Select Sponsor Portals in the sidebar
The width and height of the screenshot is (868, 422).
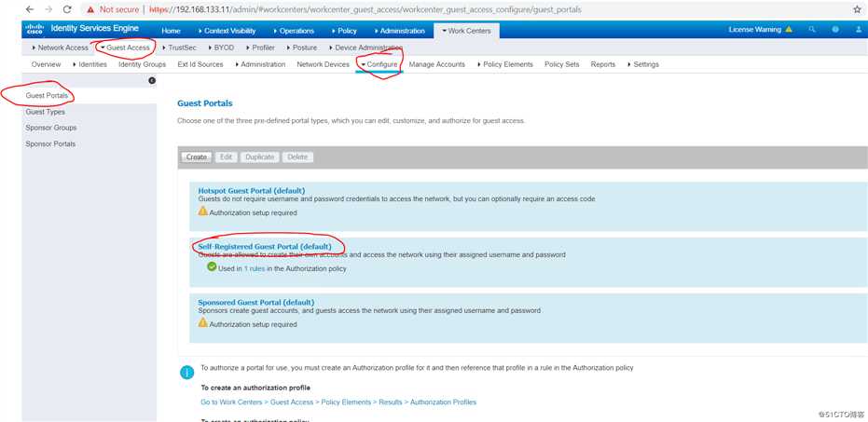tap(50, 143)
